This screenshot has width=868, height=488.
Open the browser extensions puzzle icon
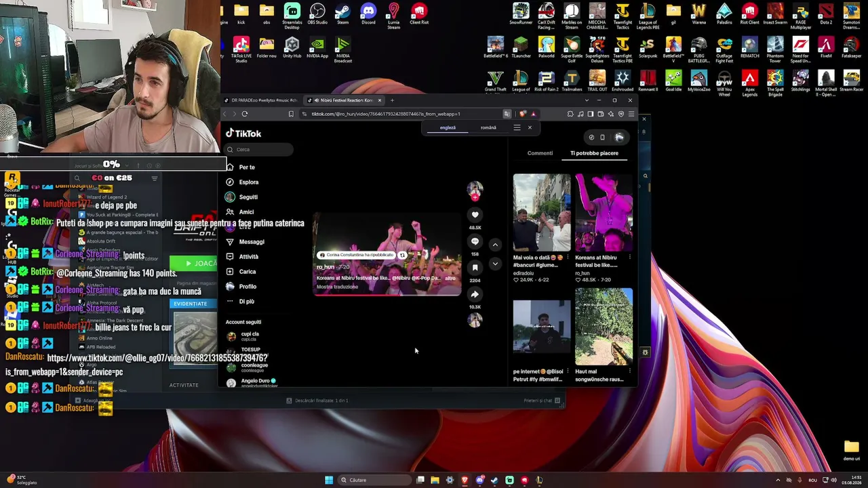(570, 114)
